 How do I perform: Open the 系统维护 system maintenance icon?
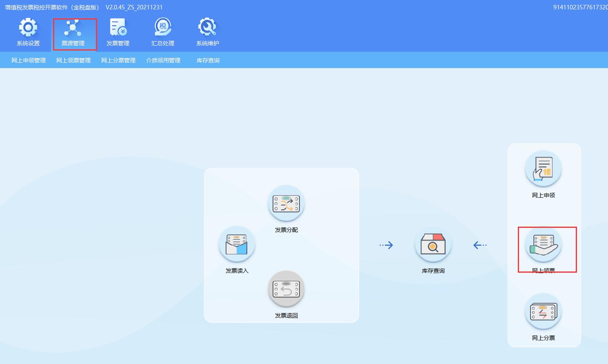point(206,32)
